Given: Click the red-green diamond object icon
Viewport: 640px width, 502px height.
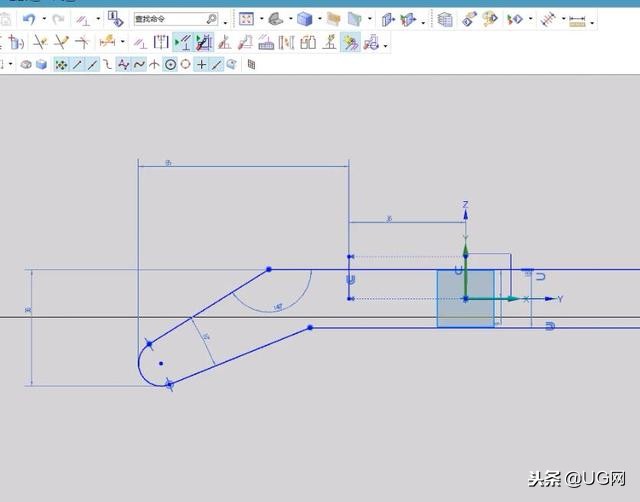Looking at the screenshot, I should [515, 19].
